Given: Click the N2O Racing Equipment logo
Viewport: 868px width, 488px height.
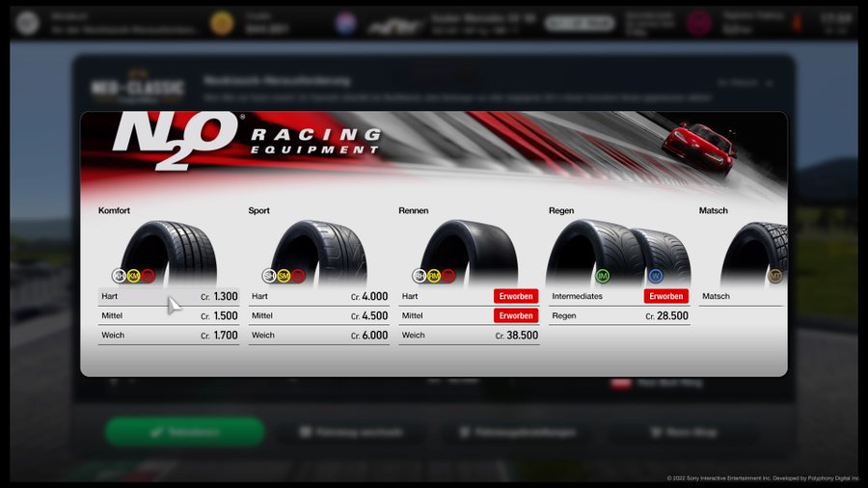Looking at the screenshot, I should 247,141.
